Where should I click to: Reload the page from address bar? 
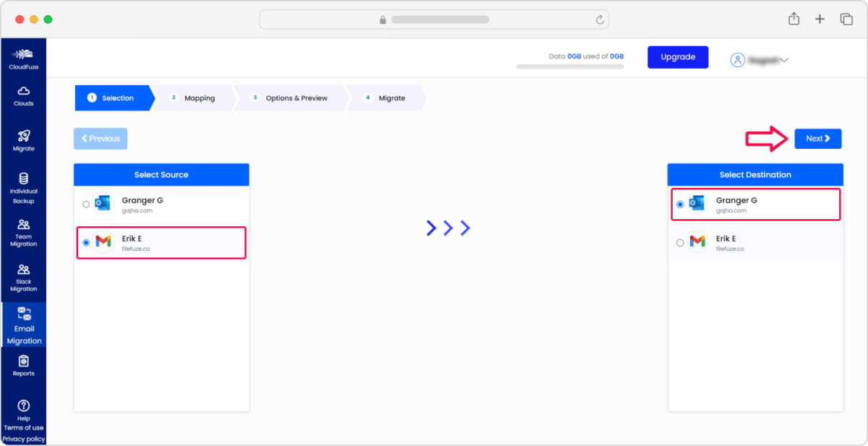(600, 20)
